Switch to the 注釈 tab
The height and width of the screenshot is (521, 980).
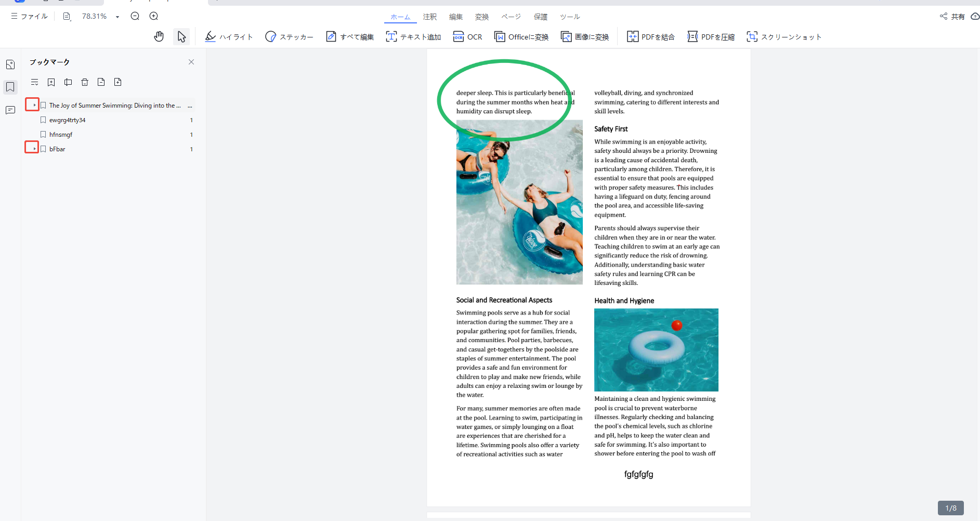(x=430, y=17)
